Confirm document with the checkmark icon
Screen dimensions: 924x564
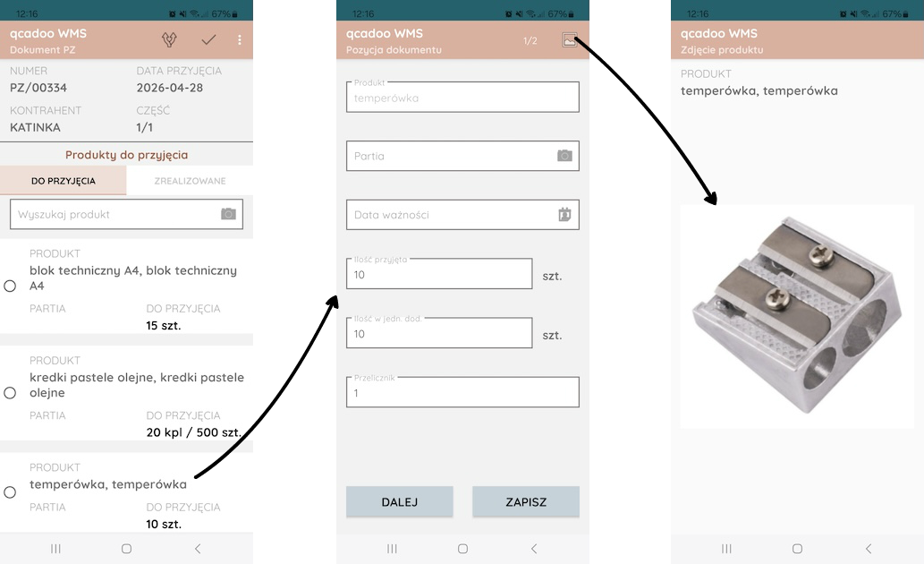tap(208, 39)
